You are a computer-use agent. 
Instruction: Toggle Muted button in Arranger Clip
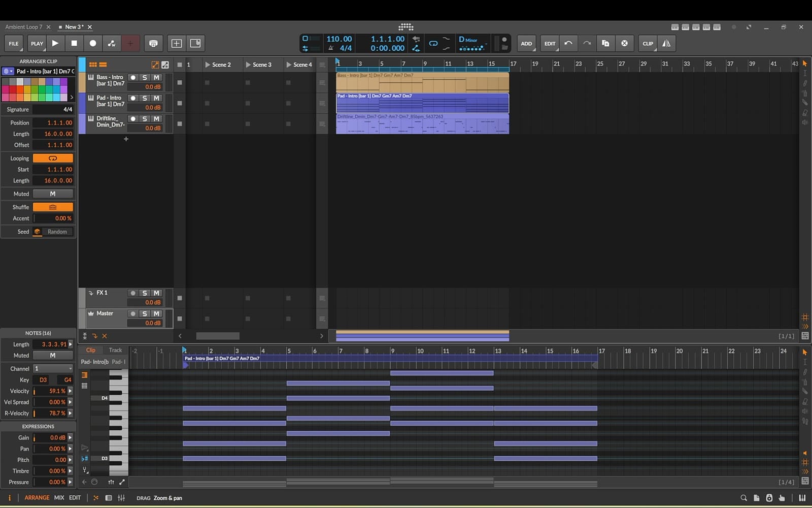53,194
